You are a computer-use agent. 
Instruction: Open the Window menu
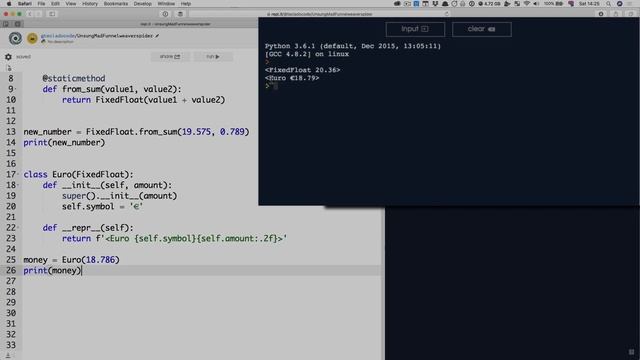click(x=166, y=4)
